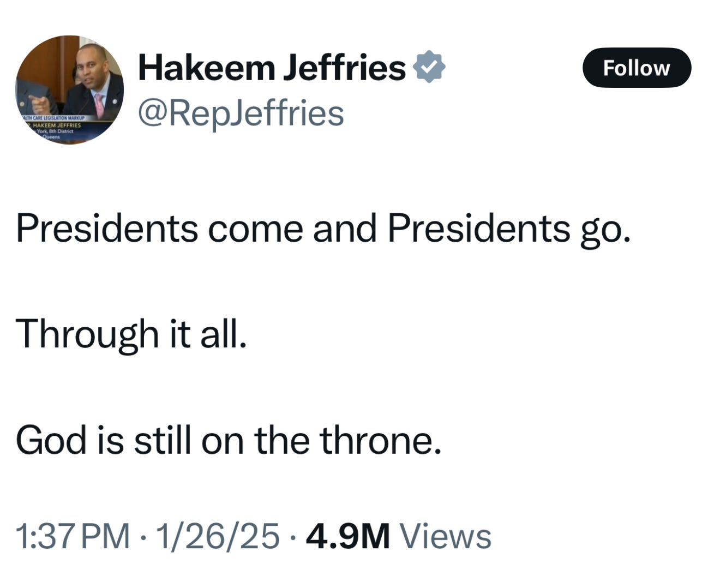Click the "Views" label
Image resolution: width=720 pixels, height=588 pixels.
click(x=446, y=536)
